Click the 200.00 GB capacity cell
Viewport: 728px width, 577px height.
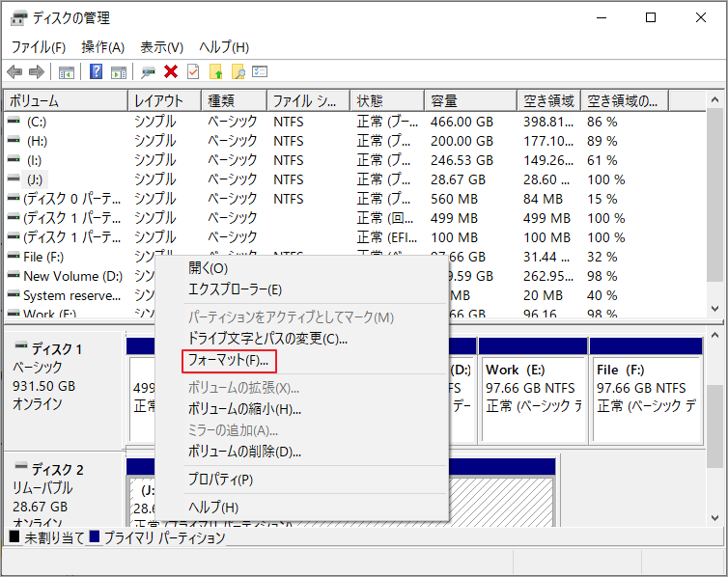tap(462, 141)
